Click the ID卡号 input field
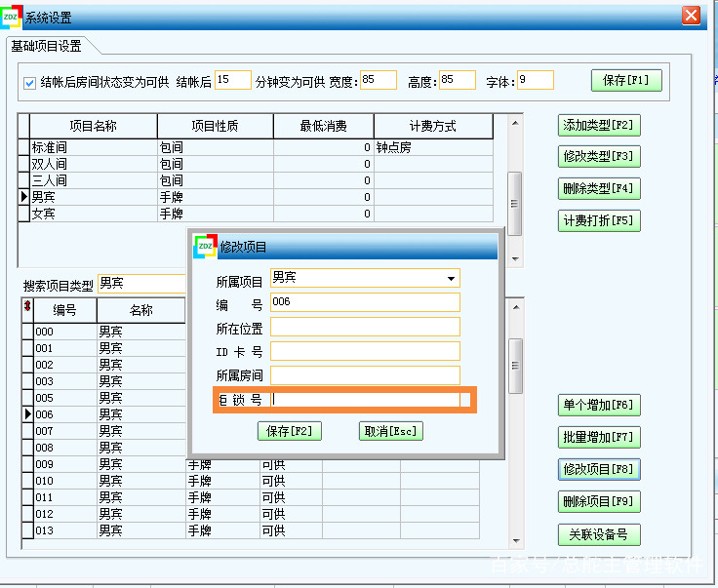718x588 pixels. [x=365, y=351]
